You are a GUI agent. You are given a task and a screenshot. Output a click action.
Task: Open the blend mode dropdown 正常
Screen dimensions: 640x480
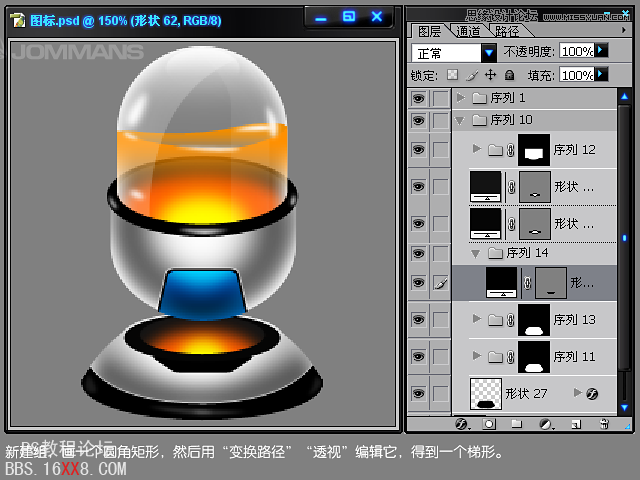tap(489, 52)
